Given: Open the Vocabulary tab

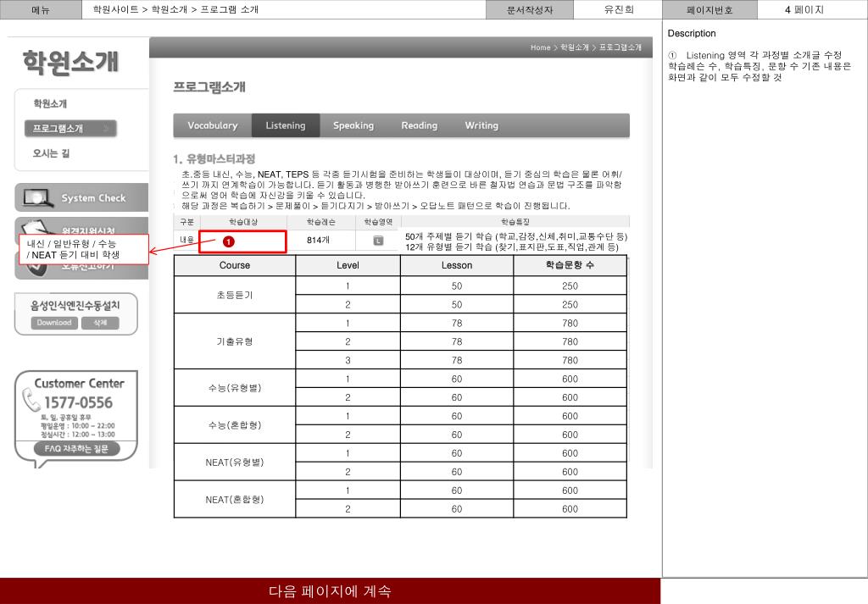Looking at the screenshot, I should coord(213,125).
